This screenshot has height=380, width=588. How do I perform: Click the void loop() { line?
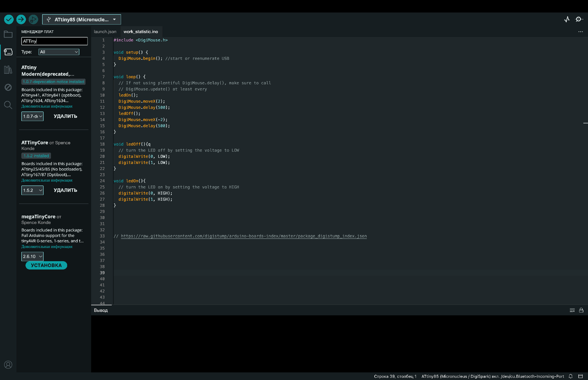(x=130, y=76)
